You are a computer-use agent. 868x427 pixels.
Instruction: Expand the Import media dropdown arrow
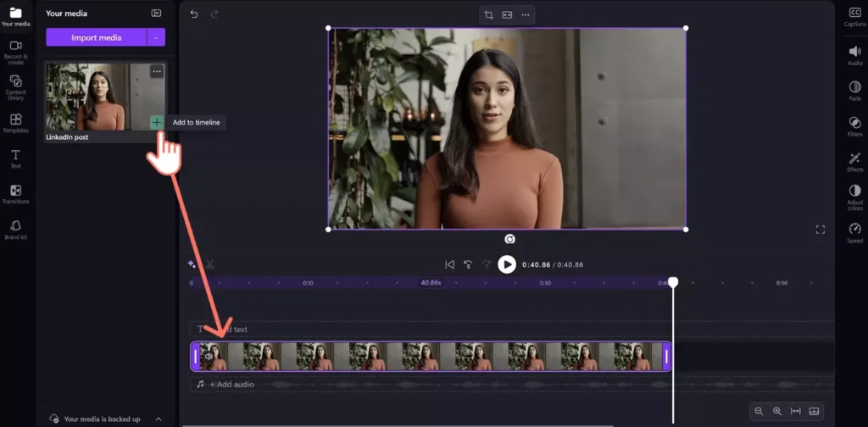tap(156, 37)
